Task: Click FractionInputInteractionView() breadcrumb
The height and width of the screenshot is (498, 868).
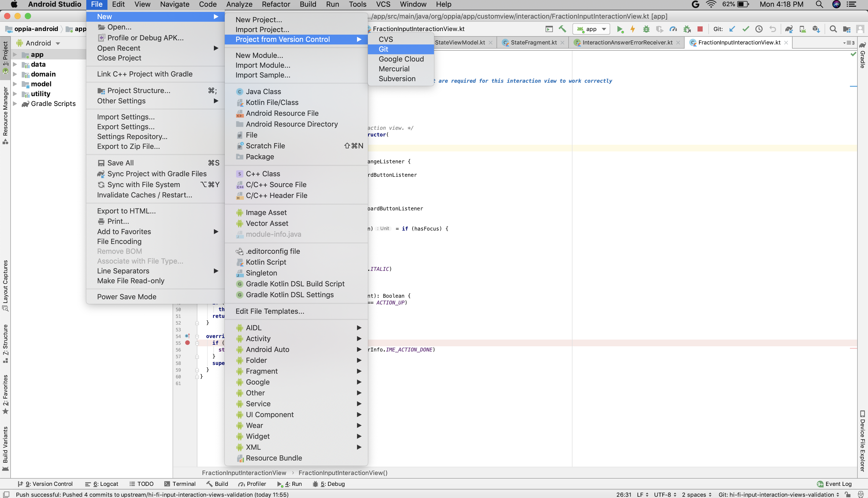Action: (x=343, y=473)
